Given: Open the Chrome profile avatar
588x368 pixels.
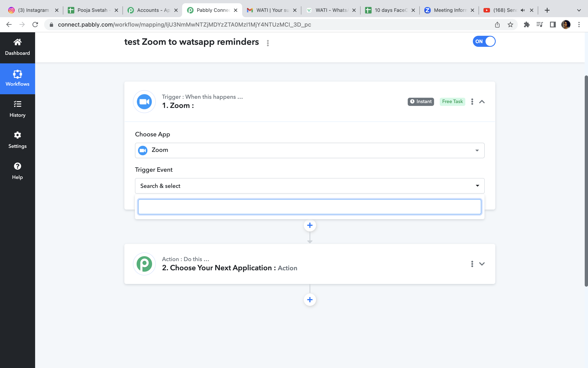Looking at the screenshot, I should pos(566,25).
